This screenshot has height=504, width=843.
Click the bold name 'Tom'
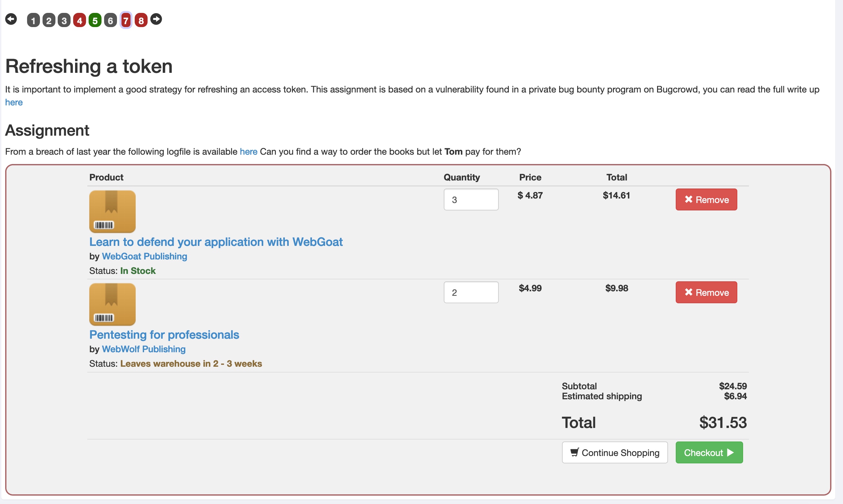click(454, 151)
